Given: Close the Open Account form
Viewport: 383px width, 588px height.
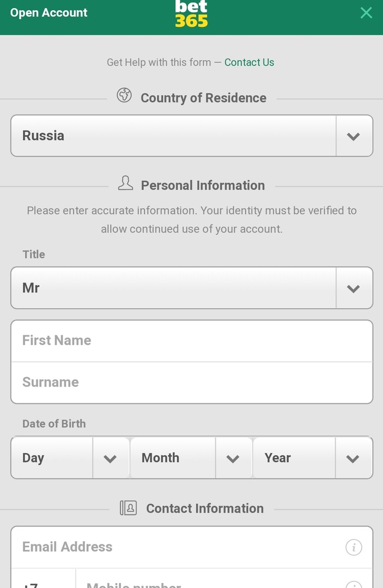Looking at the screenshot, I should pos(366,13).
